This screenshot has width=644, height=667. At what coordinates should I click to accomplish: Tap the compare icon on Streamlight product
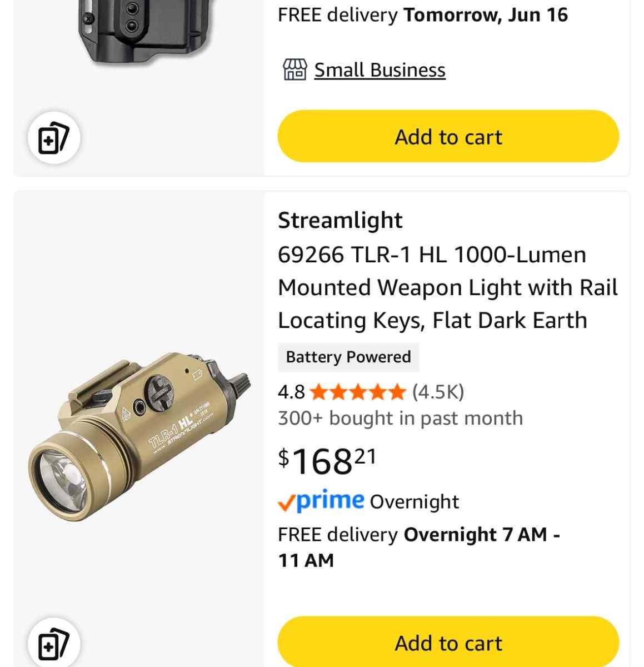pos(54,644)
